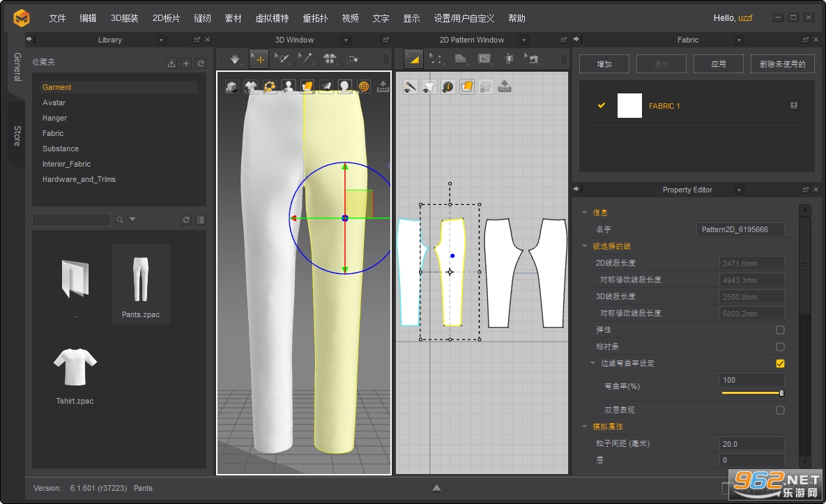Click the export tray icon in 3D window
826x504 pixels.
(383, 86)
